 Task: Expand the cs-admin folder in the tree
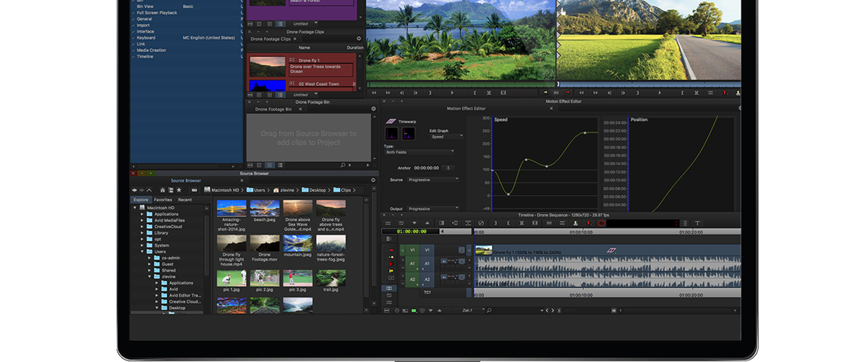click(x=149, y=258)
